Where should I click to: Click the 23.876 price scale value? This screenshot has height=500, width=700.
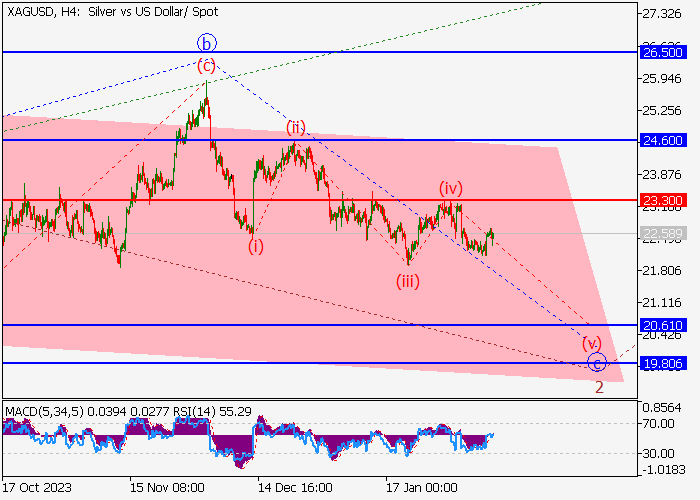pos(662,175)
